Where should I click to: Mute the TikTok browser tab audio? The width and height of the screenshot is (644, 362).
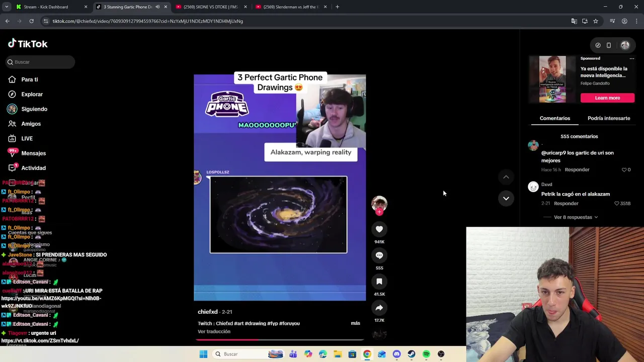point(157,7)
